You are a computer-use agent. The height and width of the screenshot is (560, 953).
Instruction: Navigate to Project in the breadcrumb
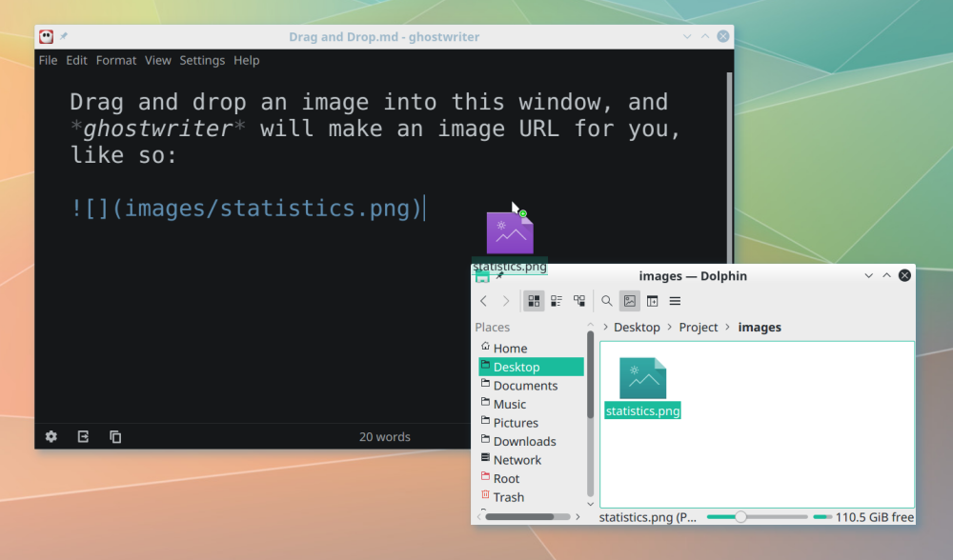click(699, 327)
